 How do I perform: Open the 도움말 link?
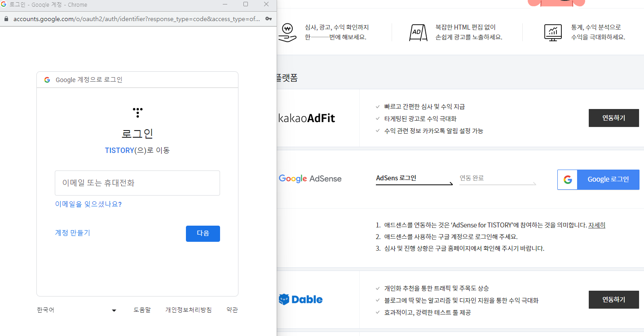pyautogui.click(x=142, y=310)
